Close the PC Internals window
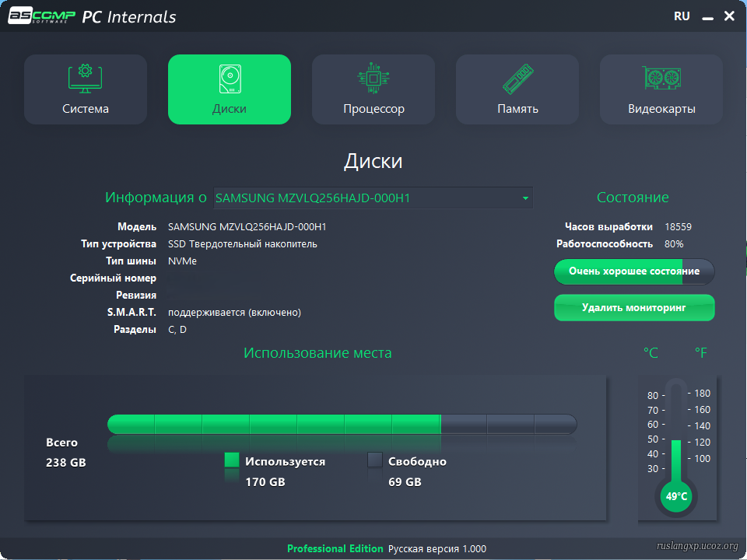Viewport: 747px width, 560px height. (729, 16)
